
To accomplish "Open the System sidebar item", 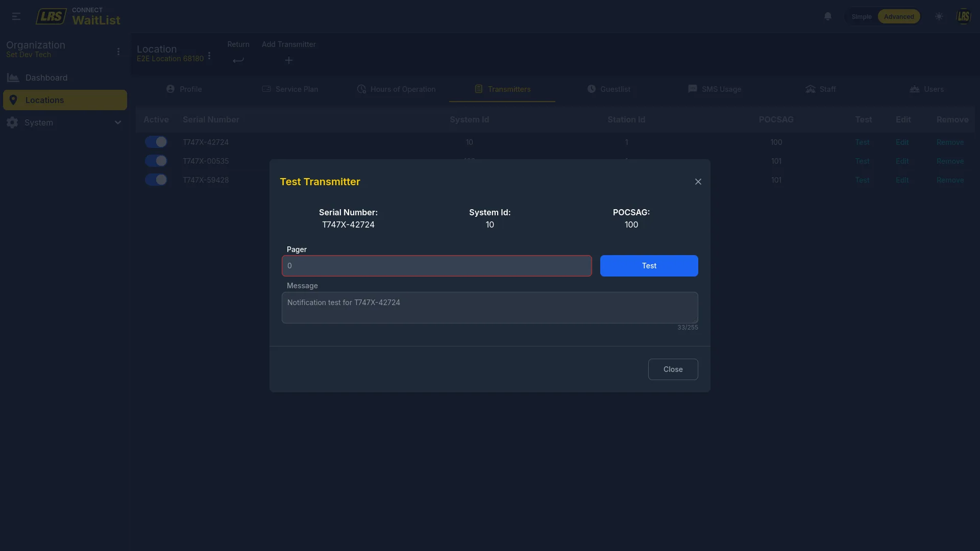I will [65, 122].
